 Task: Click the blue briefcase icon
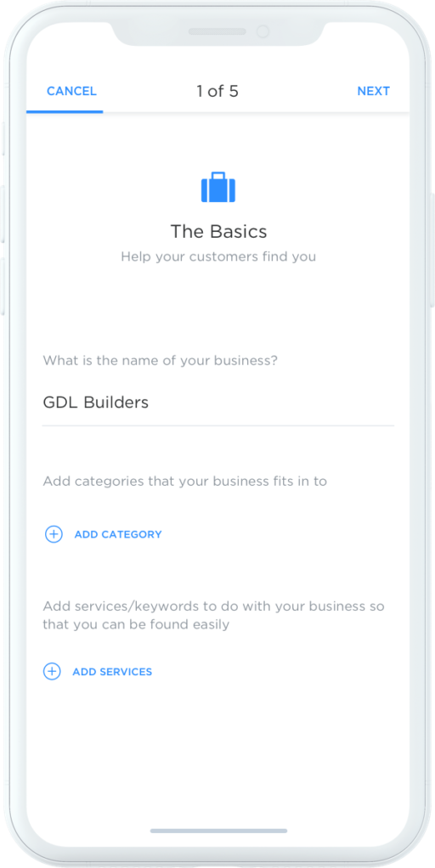point(218,187)
